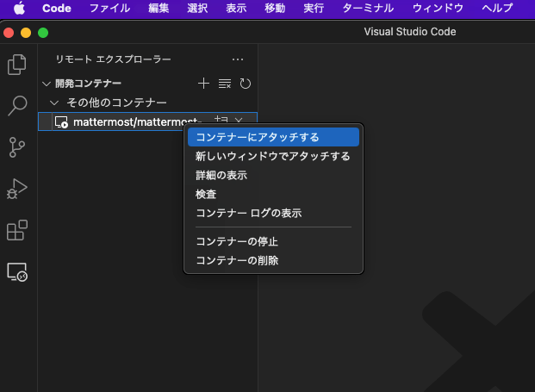The height and width of the screenshot is (392, 535).
Task: Open the ヘルプ menu
Action: pyautogui.click(x=497, y=9)
